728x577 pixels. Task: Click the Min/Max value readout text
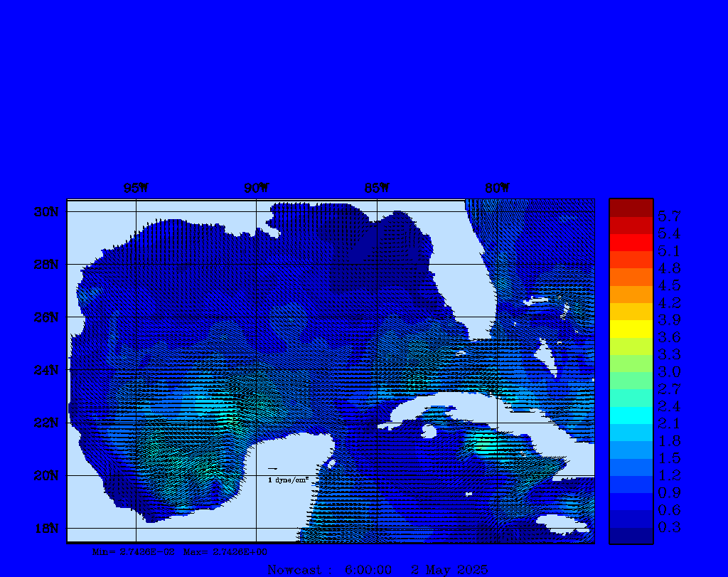(x=180, y=551)
